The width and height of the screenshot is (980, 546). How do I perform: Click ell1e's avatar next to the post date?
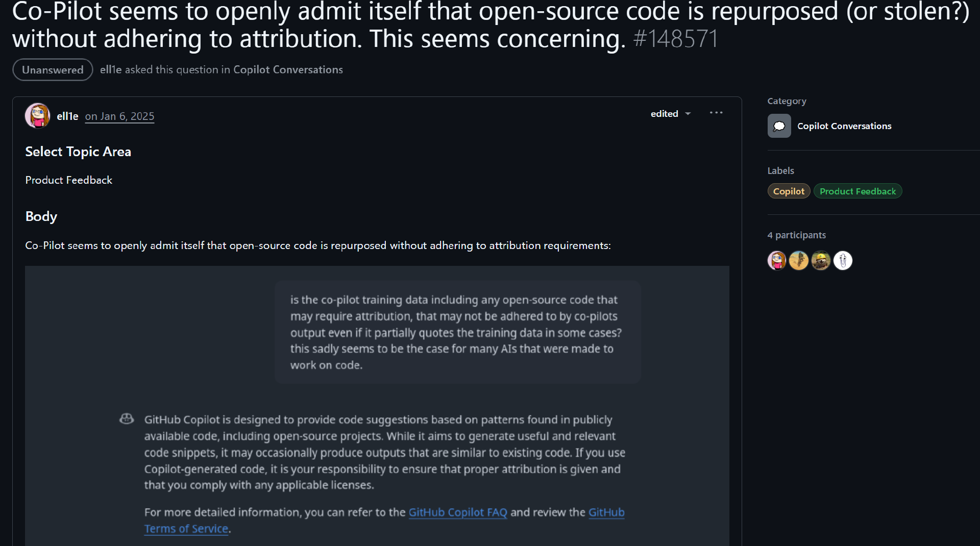(37, 116)
